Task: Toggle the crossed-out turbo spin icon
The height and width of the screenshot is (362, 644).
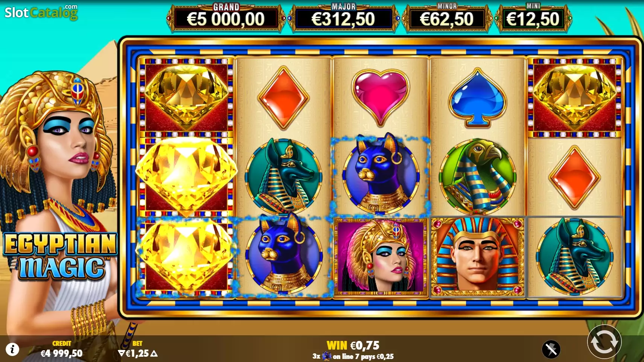Action: click(551, 349)
